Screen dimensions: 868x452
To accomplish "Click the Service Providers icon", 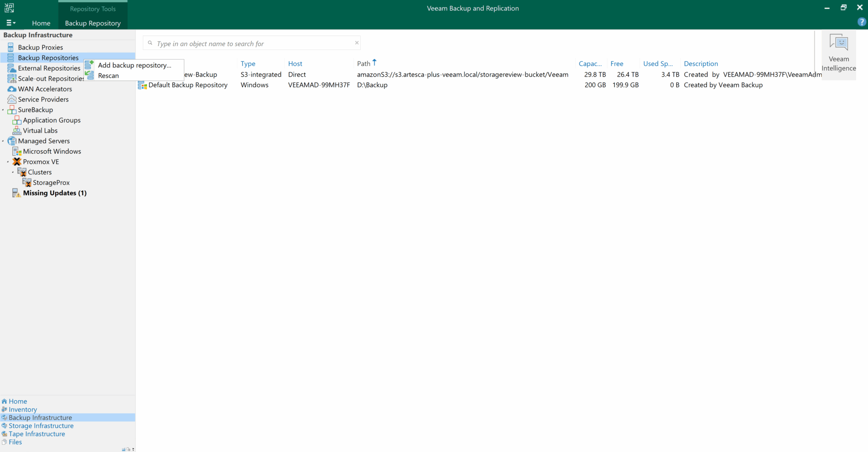I will [x=12, y=100].
